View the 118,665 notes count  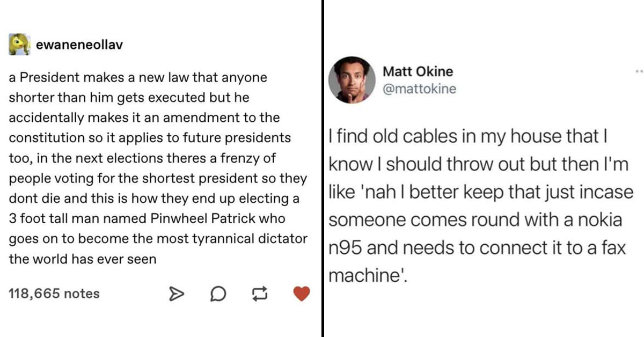(x=54, y=294)
